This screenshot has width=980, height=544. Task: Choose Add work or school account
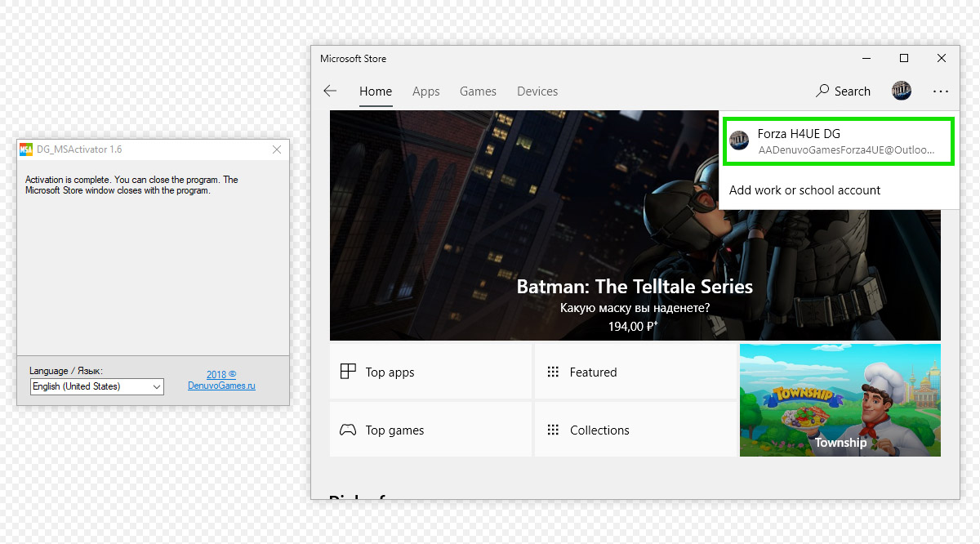804,190
